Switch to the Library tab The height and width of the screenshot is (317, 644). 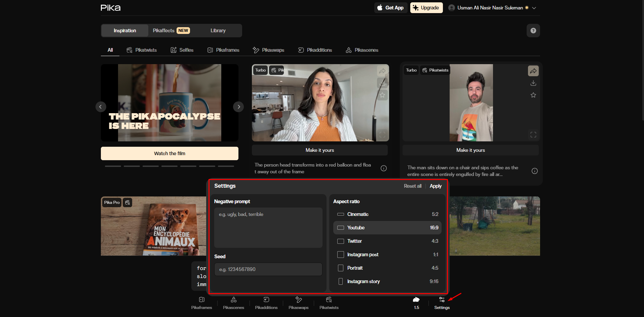coord(218,30)
